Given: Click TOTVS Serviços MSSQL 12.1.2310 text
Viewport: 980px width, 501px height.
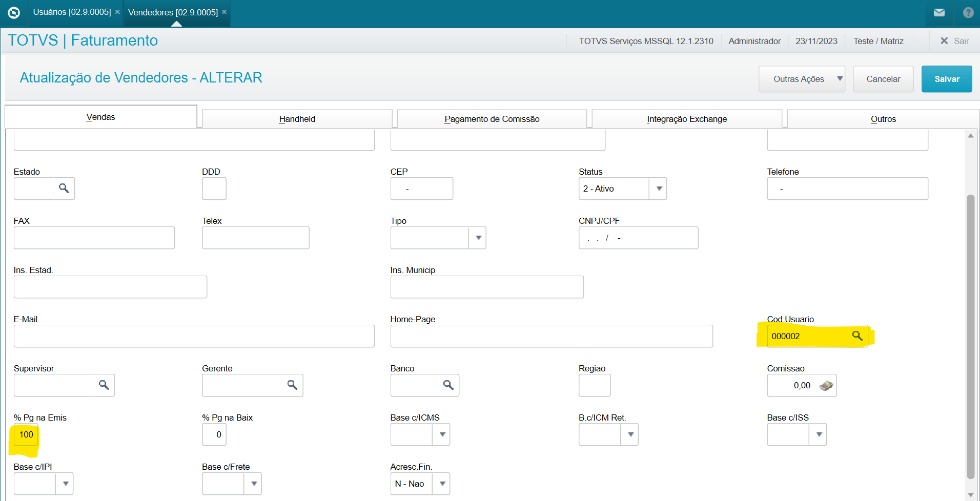Looking at the screenshot, I should pyautogui.click(x=646, y=41).
